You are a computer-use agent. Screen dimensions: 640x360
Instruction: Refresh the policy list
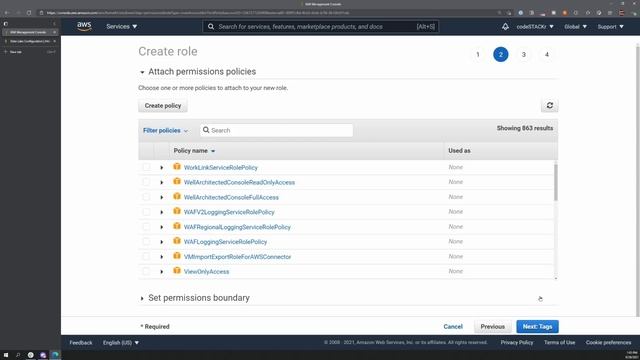(x=550, y=105)
